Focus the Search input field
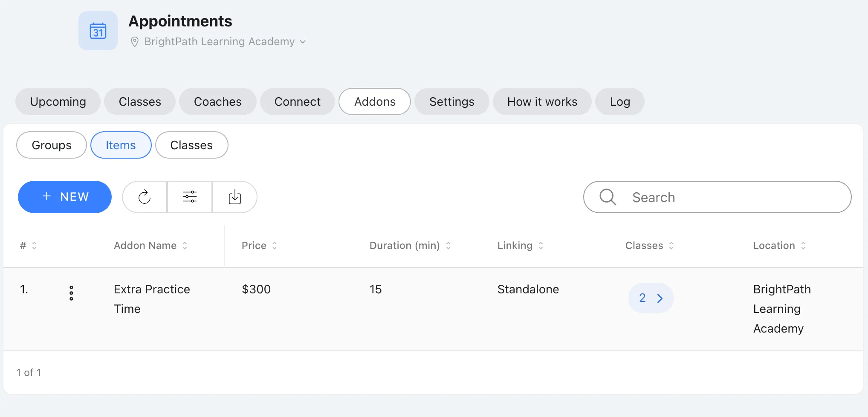Screen dimensions: 868x417 coord(718,197)
